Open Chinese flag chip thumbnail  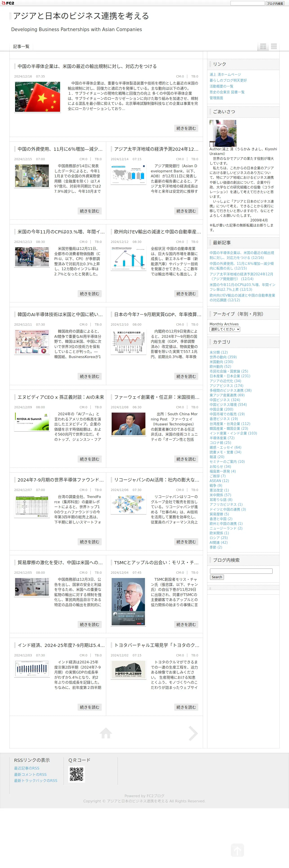(x=38, y=97)
